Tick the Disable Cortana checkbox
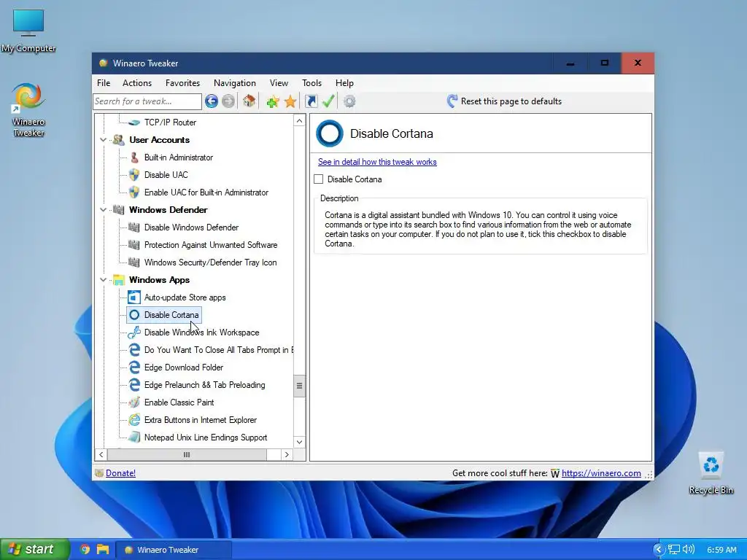Image resolution: width=747 pixels, height=560 pixels. (319, 179)
